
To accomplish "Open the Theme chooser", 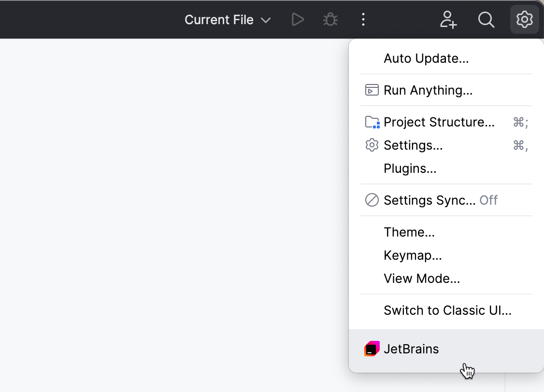I will coord(409,232).
